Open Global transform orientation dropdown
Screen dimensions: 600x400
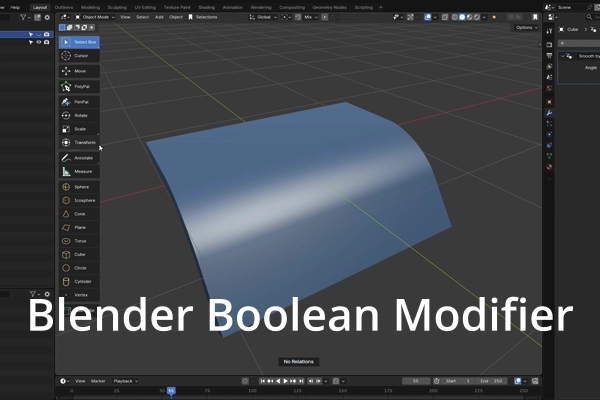[x=263, y=17]
